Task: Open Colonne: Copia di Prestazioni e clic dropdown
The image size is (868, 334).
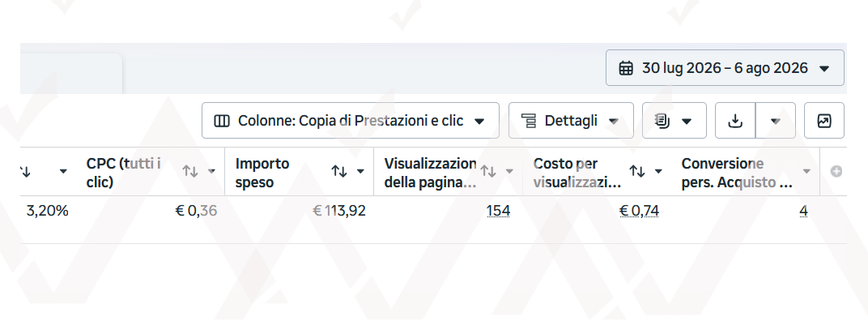Action: pyautogui.click(x=351, y=120)
